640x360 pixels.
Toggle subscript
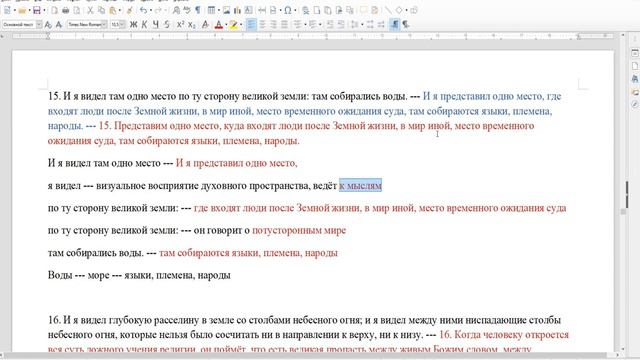[191, 24]
